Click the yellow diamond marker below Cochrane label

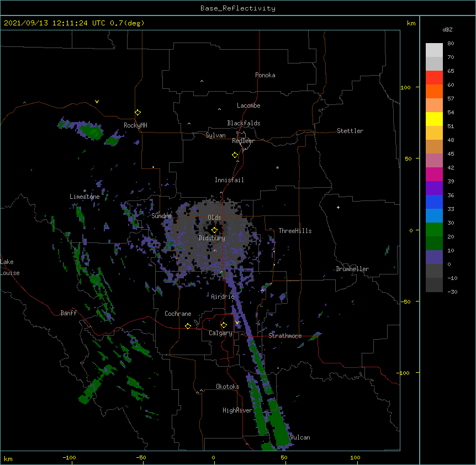pyautogui.click(x=188, y=326)
